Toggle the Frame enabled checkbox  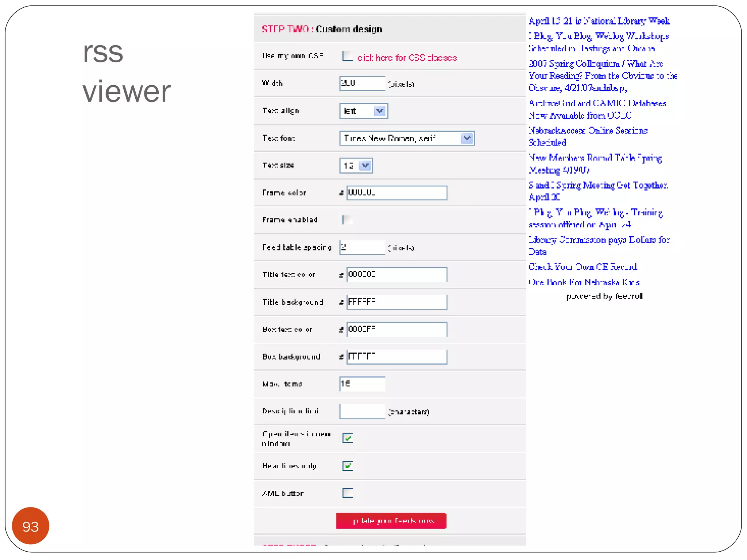pyautogui.click(x=347, y=220)
